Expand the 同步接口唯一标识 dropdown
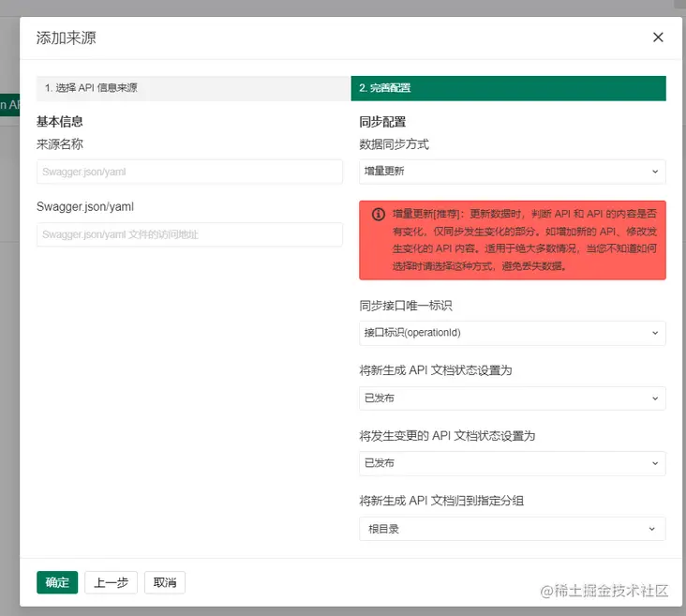 (x=513, y=333)
